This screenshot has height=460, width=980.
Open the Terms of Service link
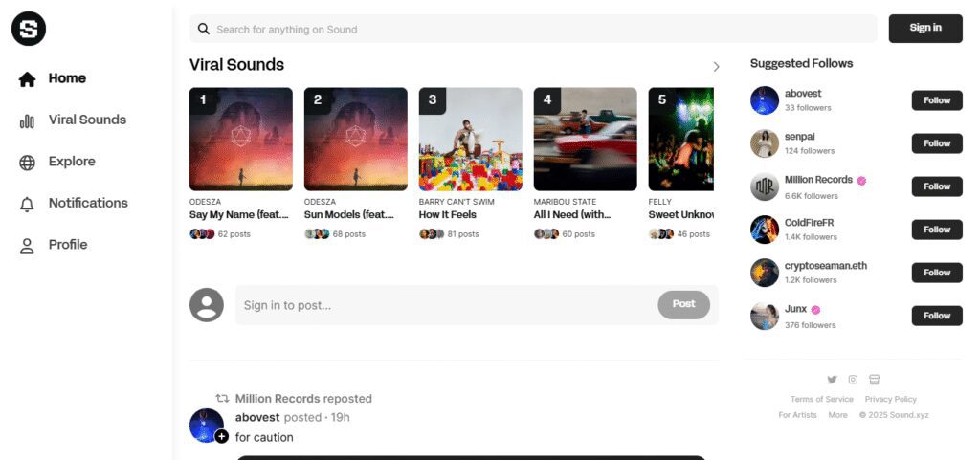(x=821, y=399)
